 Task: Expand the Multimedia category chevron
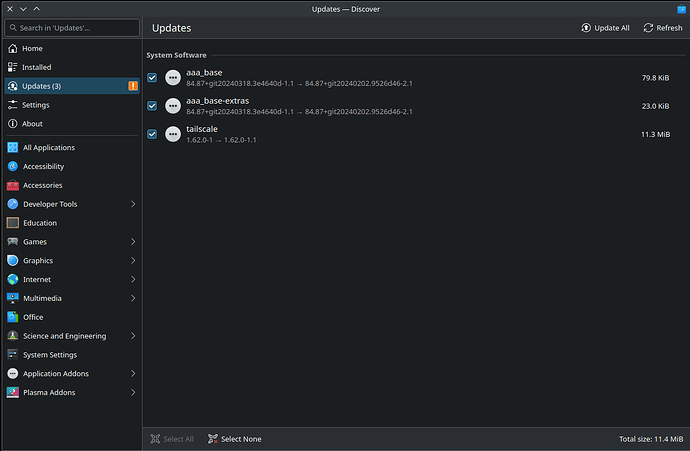point(133,298)
